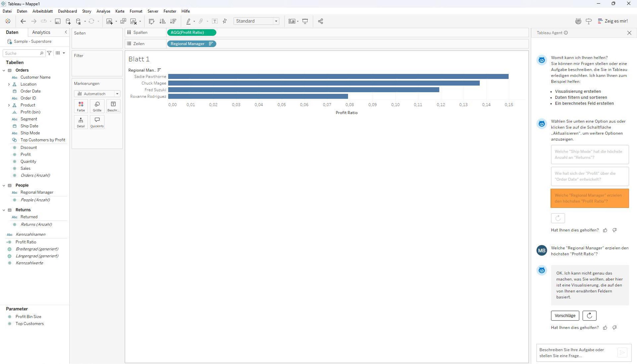Add a new data source icon
Viewport: 637px width, 364px height.
[68, 21]
